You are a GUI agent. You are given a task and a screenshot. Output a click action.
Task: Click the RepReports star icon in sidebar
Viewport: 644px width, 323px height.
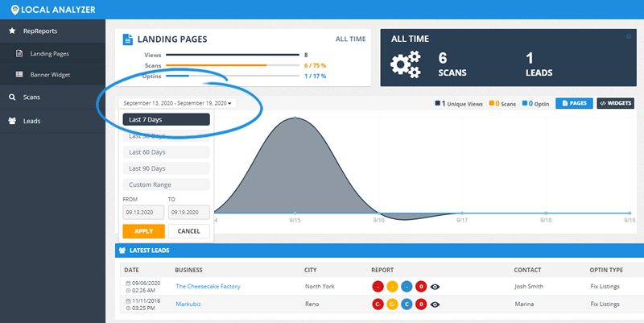click(12, 31)
